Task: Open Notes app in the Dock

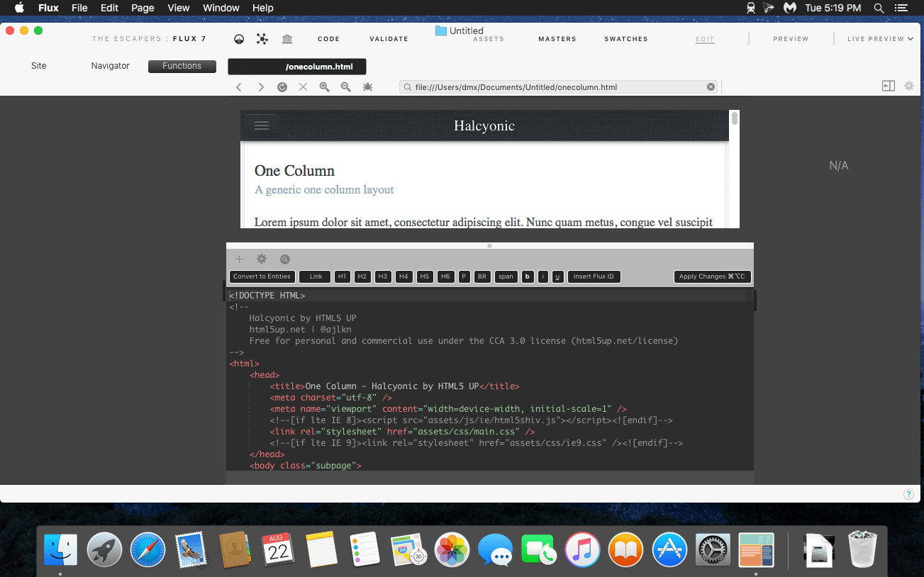Action: pos(321,550)
